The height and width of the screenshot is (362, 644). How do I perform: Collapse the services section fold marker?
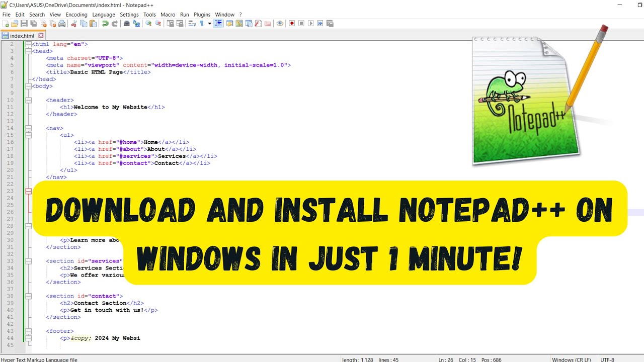[x=28, y=261]
